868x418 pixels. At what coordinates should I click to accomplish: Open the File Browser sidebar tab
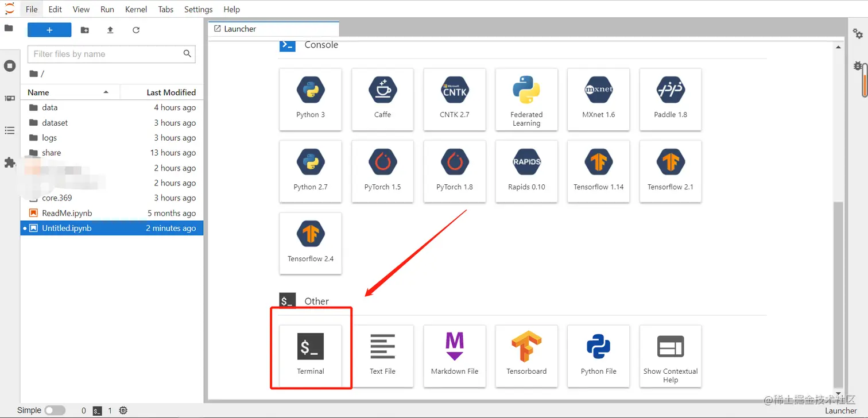tap(9, 28)
